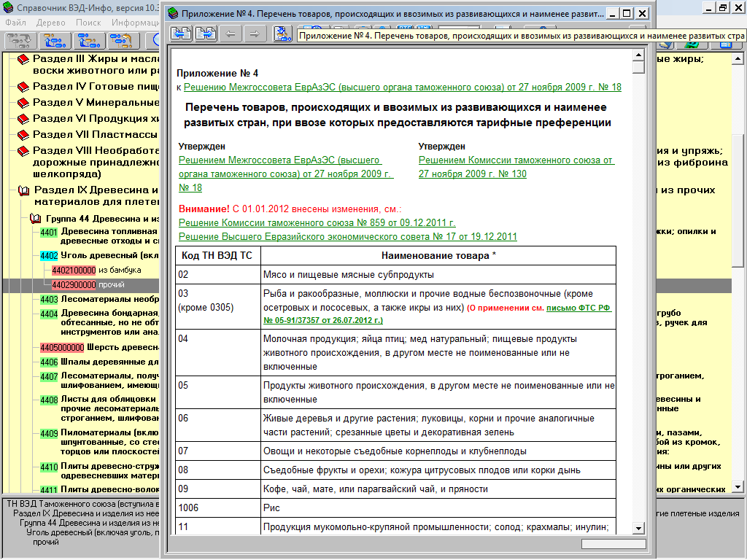Click the tree icon with orange curved return arrow

123,41
